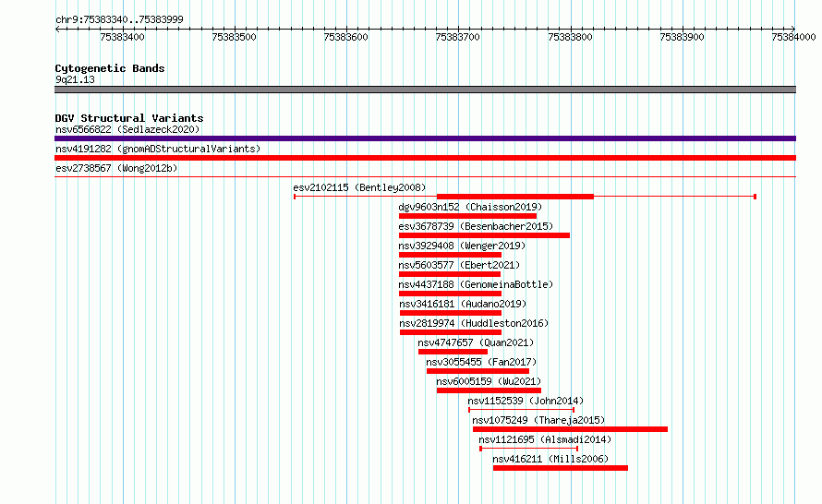The height and width of the screenshot is (504, 822).
Task: Click the DGV Structural Variants track title
Action: 129,118
